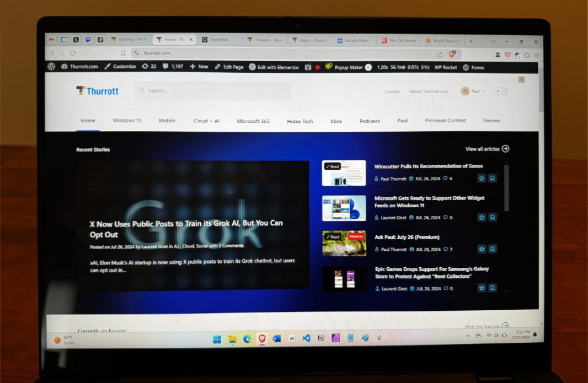Open the Podcasts navigation menu item

(370, 121)
